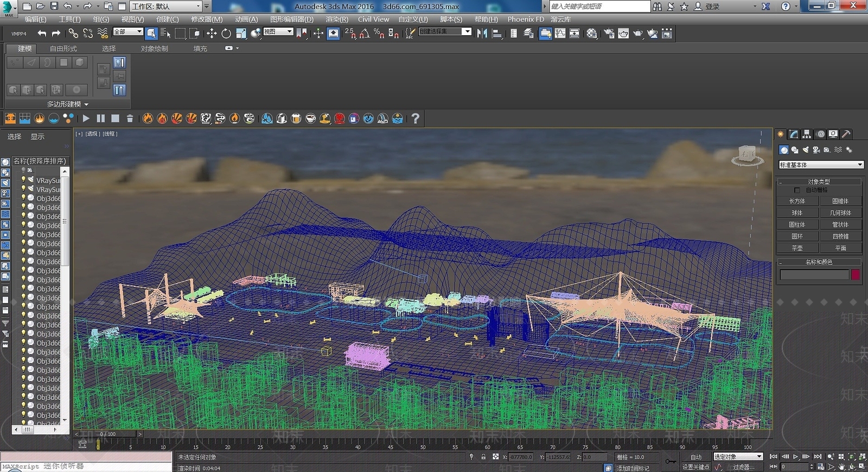Open the Phoenix FD menu
This screenshot has width=868, height=472.
click(526, 19)
